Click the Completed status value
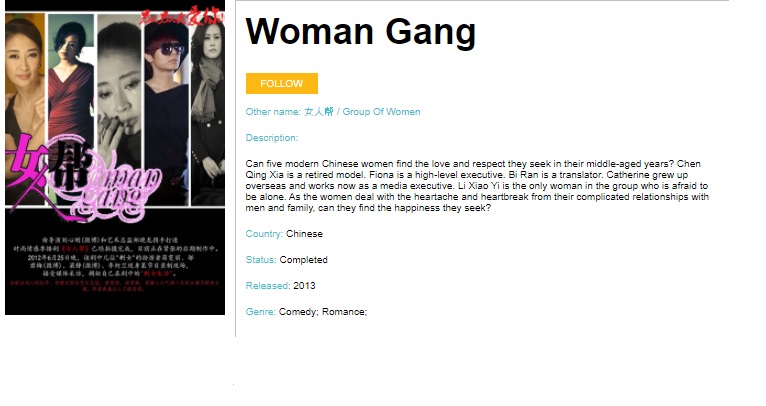 (303, 260)
